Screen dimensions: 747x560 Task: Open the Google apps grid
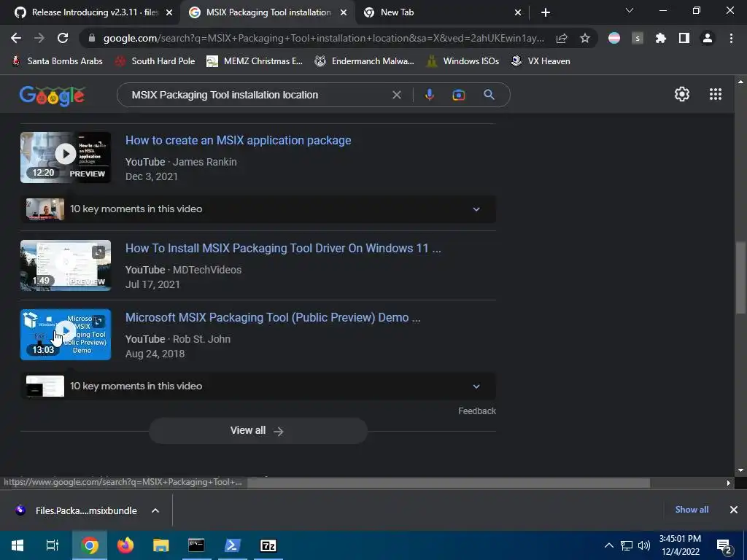click(x=715, y=94)
